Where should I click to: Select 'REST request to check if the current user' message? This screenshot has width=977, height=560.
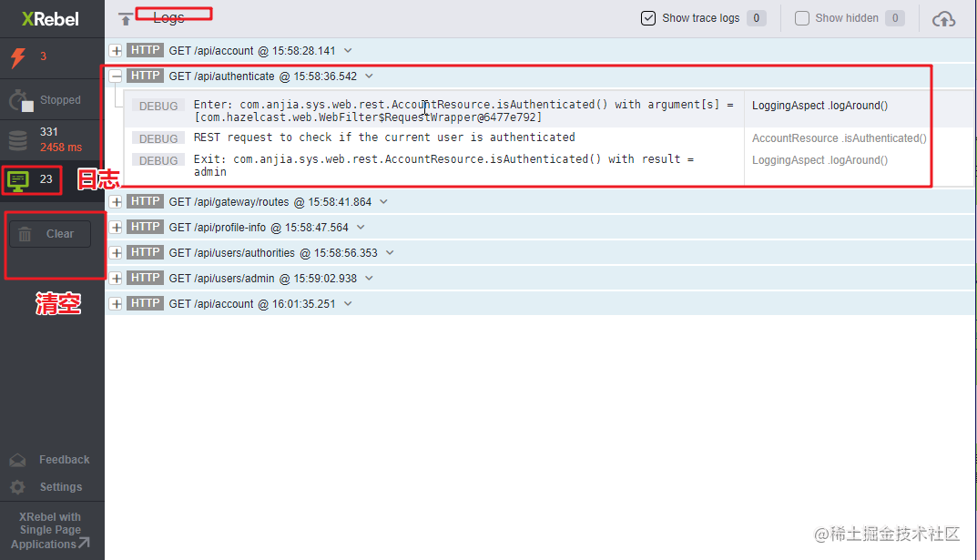tap(384, 137)
